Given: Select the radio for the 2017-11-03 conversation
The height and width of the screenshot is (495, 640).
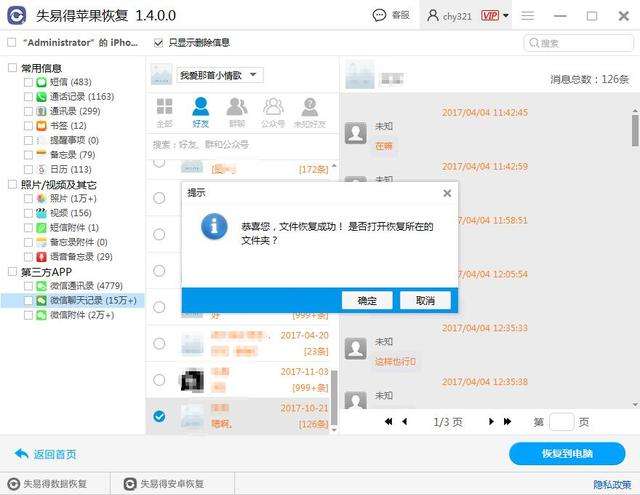Looking at the screenshot, I should pos(159,380).
